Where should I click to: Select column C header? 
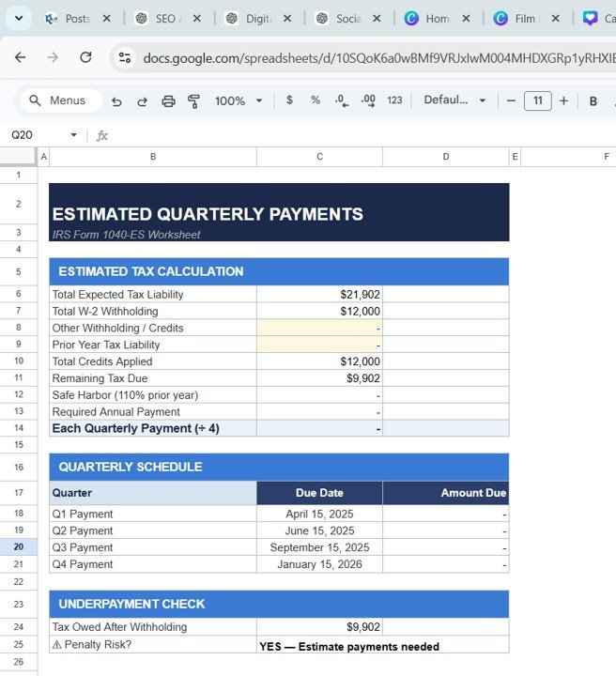[x=319, y=157]
